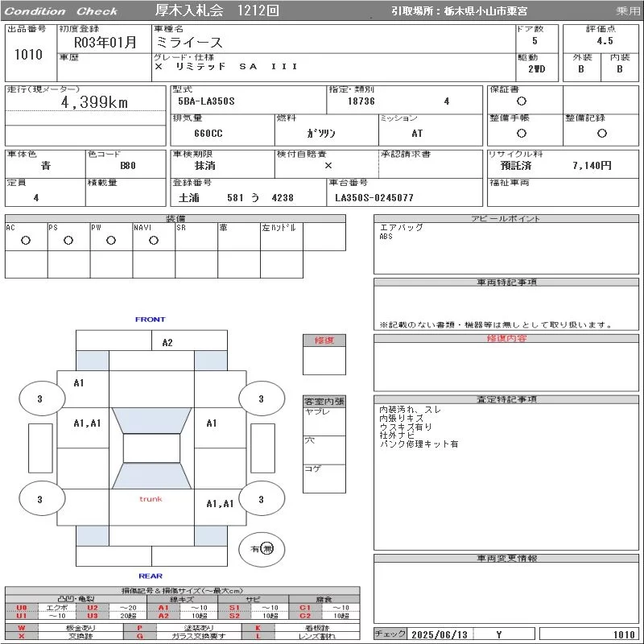Click the blue REAR label

151,576
